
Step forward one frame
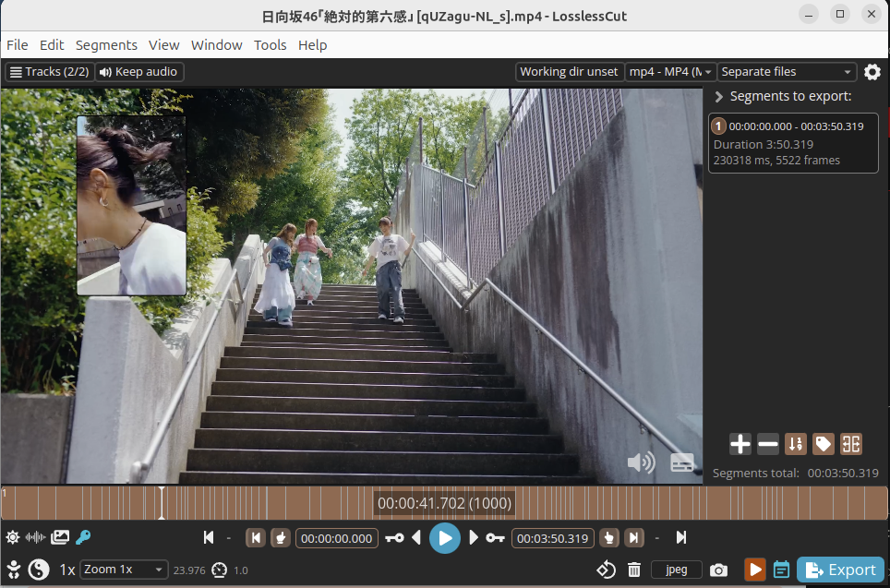[x=473, y=537]
